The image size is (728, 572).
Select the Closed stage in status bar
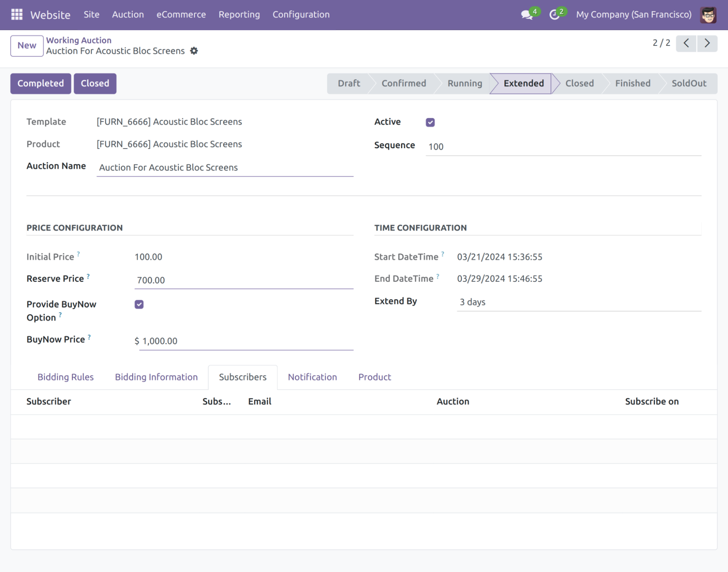point(579,83)
